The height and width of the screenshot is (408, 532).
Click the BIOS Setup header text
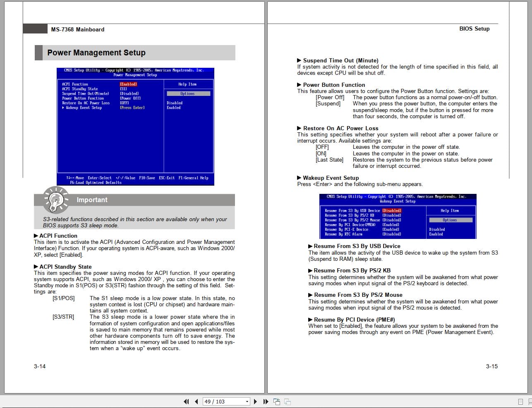point(474,29)
